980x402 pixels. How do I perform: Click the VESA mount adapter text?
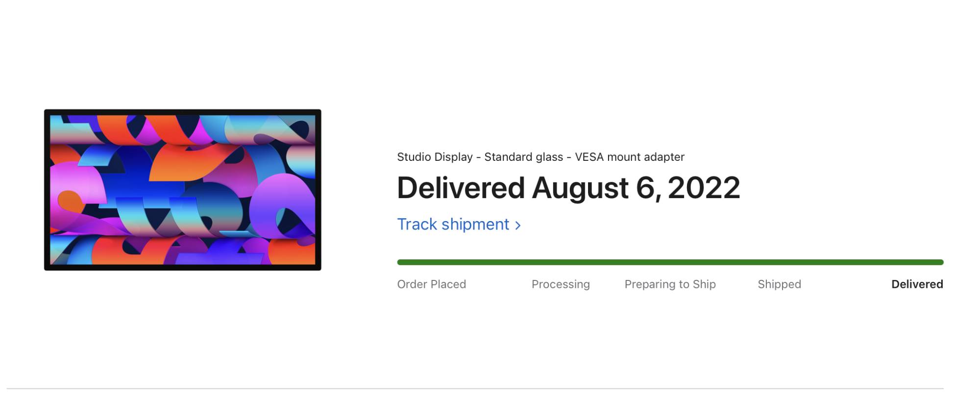tap(629, 157)
